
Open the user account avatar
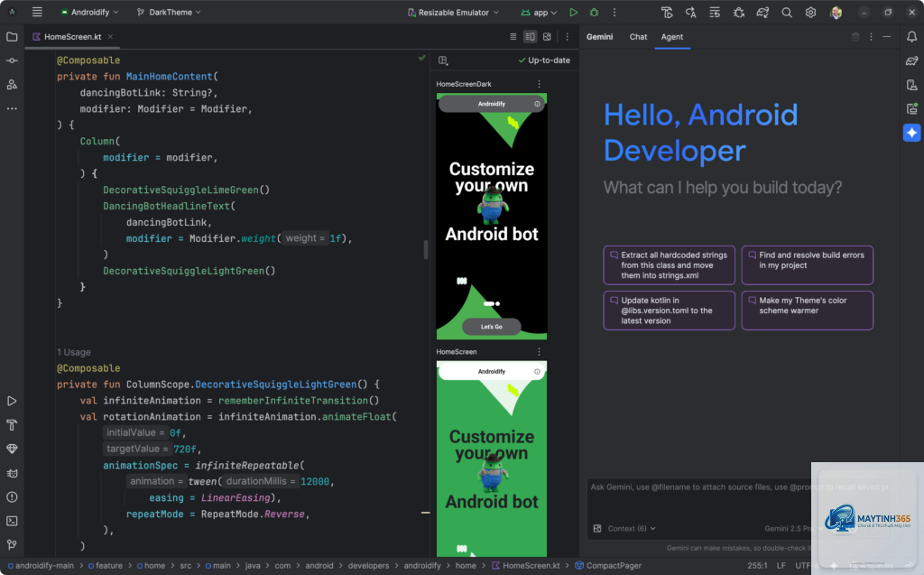click(x=836, y=13)
